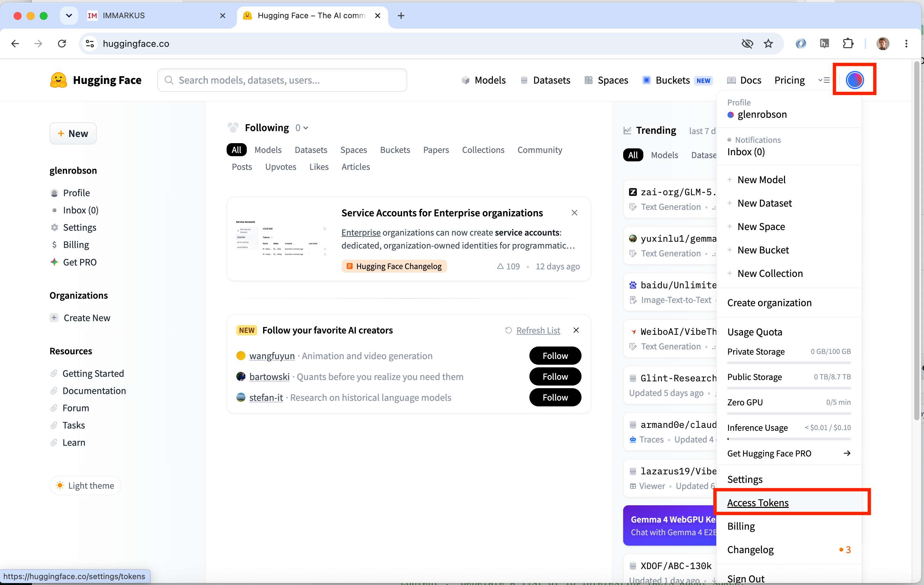Click the Docs book icon in the navbar

(731, 80)
